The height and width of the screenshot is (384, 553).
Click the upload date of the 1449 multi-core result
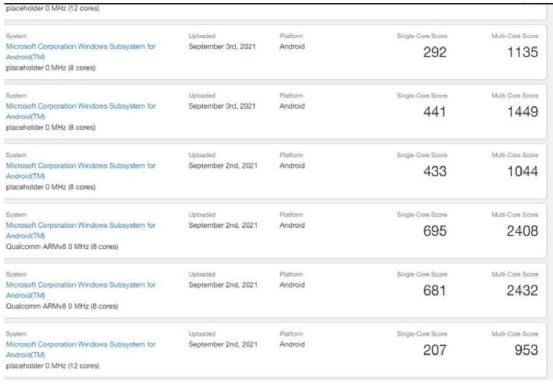coord(222,106)
